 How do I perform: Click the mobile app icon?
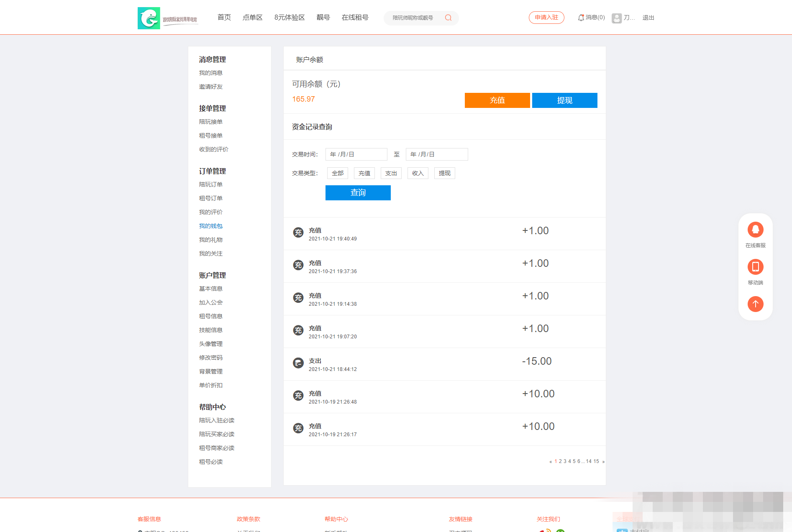click(x=755, y=267)
